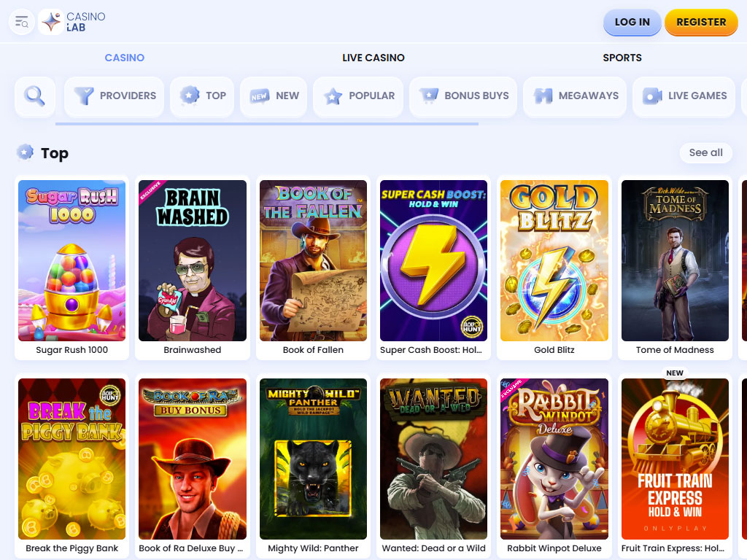Open the magnifying glass game search
This screenshot has width=747, height=560.
tap(35, 97)
